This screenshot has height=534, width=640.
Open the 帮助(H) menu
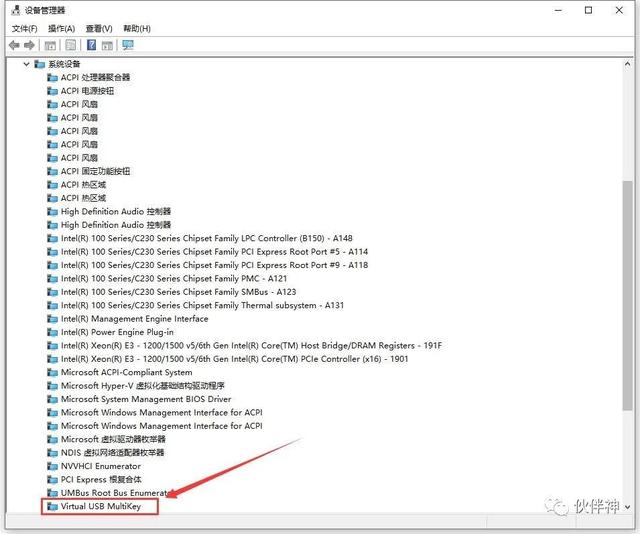pos(137,29)
